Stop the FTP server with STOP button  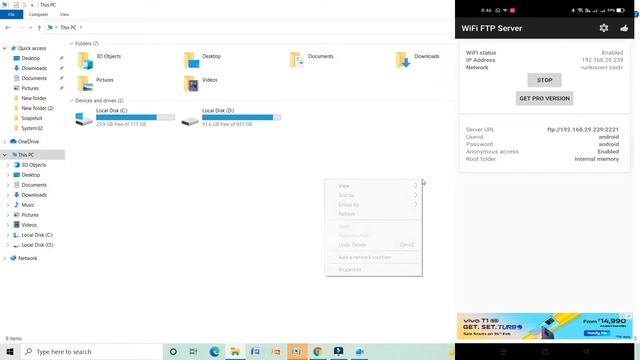point(544,80)
